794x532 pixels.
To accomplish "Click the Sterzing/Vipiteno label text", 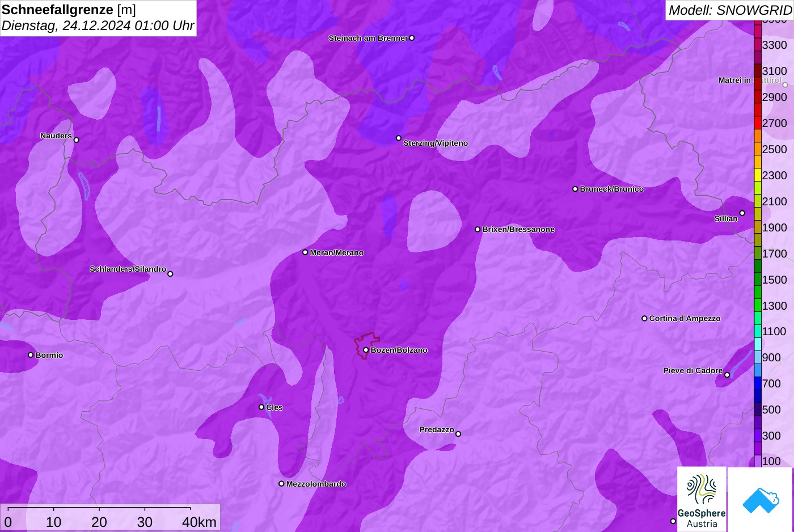I will coord(436,143).
